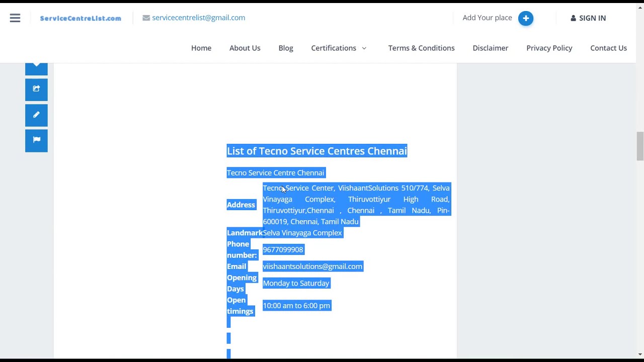Click the Phone number label
This screenshot has height=362, width=644.
point(242,249)
